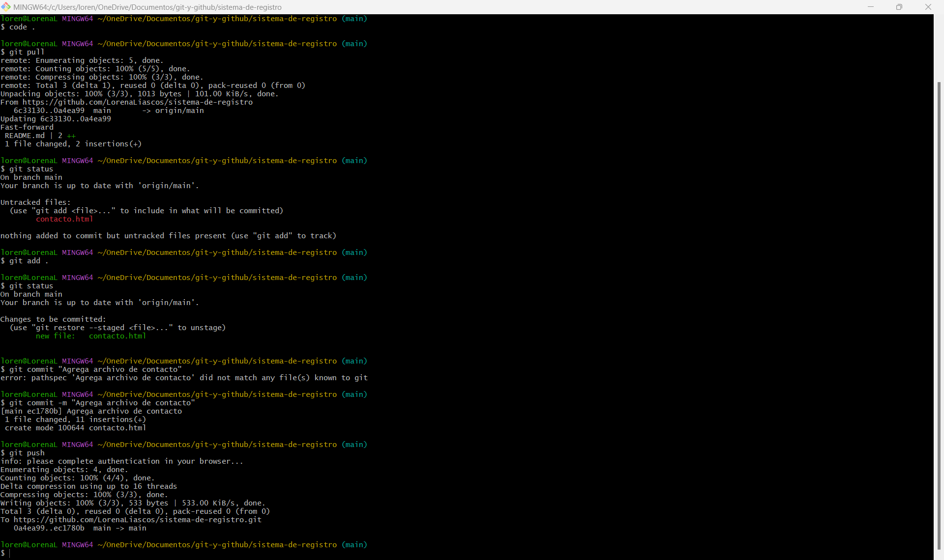Click 'Changes to be committed:' heading
The width and height of the screenshot is (944, 560).
pyautogui.click(x=53, y=319)
